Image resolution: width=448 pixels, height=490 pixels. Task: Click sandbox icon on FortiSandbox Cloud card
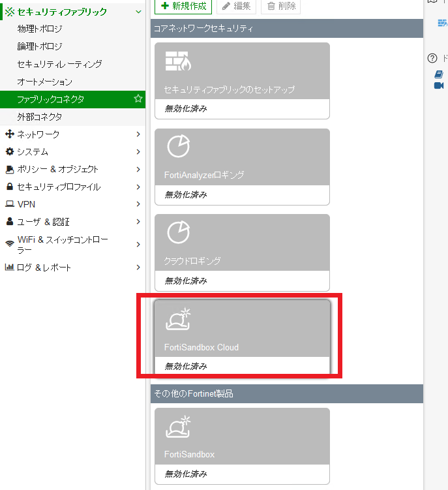point(178,319)
